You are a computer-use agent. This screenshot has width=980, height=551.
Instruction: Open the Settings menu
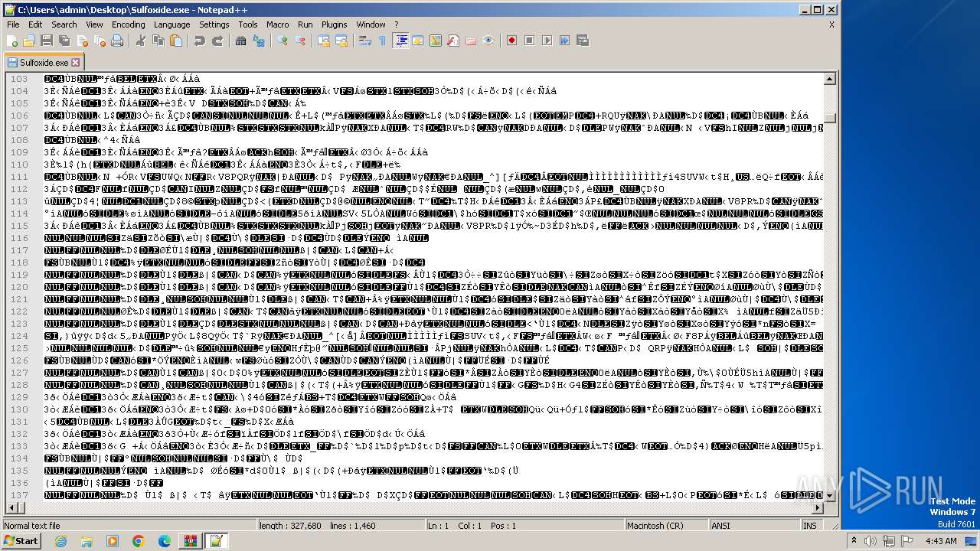[214, 24]
